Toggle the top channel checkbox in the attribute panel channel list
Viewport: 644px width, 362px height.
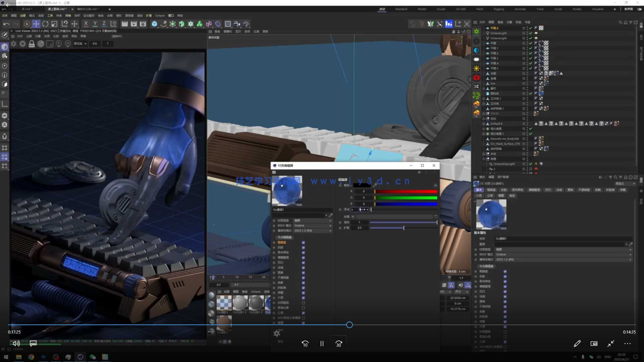pyautogui.click(x=505, y=271)
